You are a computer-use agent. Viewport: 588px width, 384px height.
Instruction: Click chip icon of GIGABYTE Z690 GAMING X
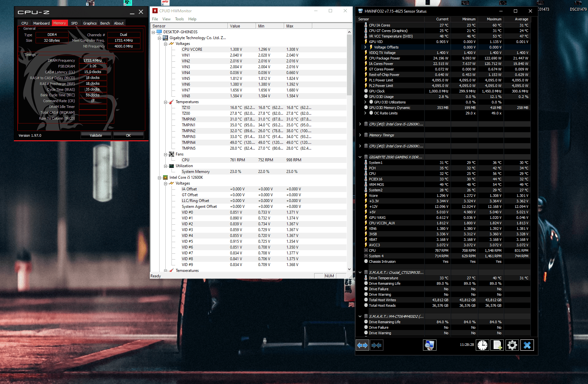coord(366,157)
